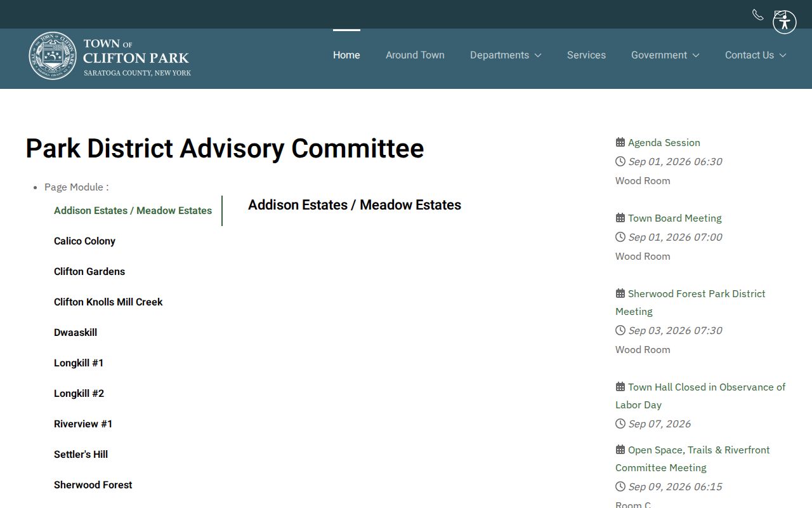Click the calendar icon beside Town Board Meeting
Screen dimensions: 812x508
point(620,218)
